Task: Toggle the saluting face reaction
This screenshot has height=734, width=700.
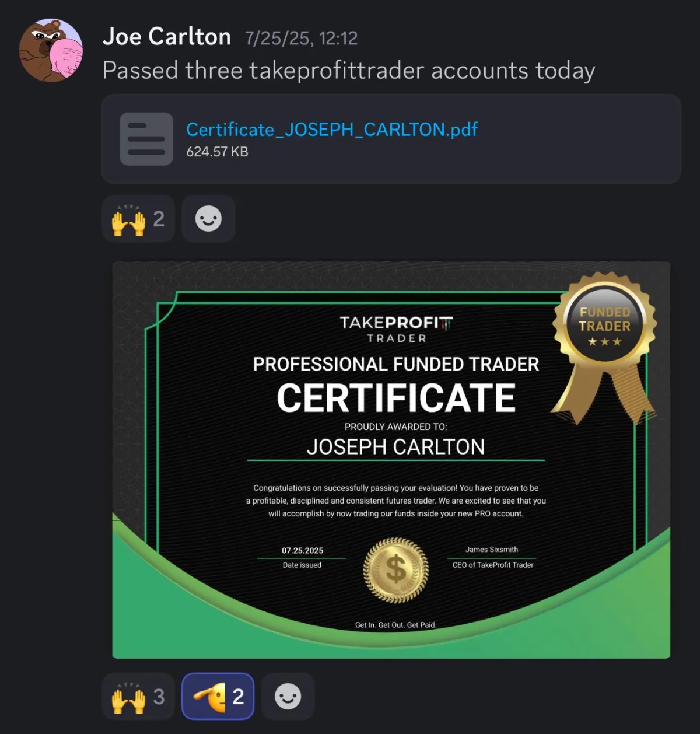Action: point(218,696)
